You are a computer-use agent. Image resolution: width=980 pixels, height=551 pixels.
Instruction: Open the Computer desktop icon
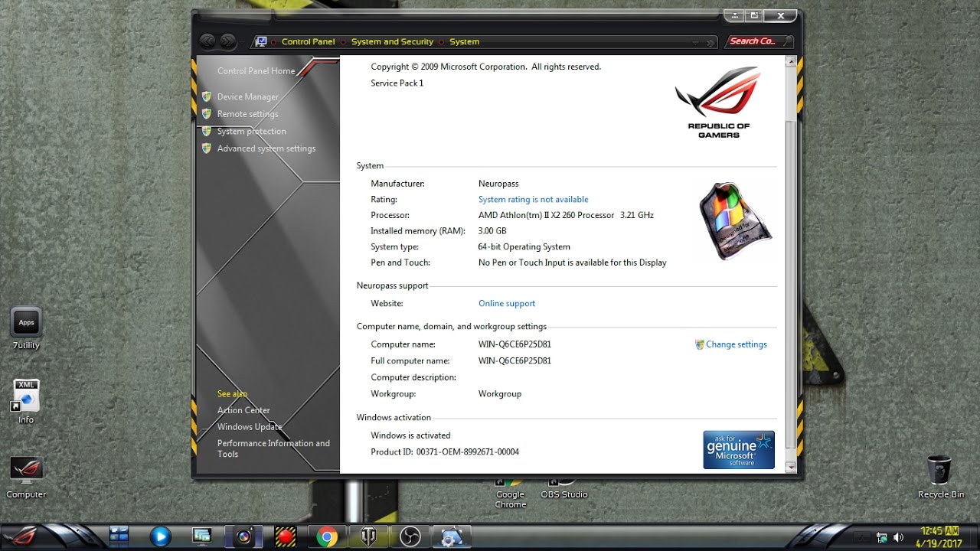(26, 478)
